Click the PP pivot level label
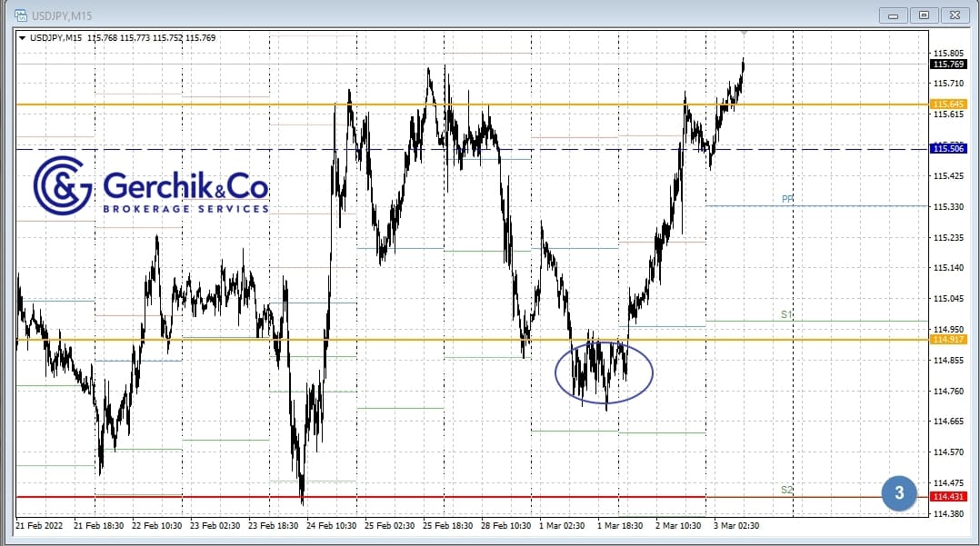Screen dimensions: 980x546 point(787,199)
